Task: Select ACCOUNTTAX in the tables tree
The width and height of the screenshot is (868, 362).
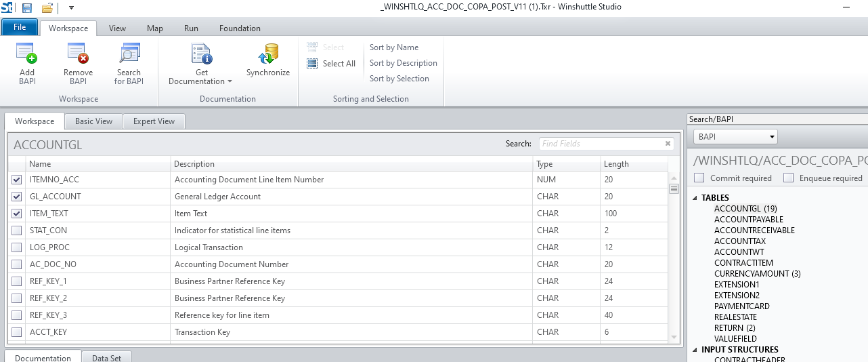Action: [740, 241]
